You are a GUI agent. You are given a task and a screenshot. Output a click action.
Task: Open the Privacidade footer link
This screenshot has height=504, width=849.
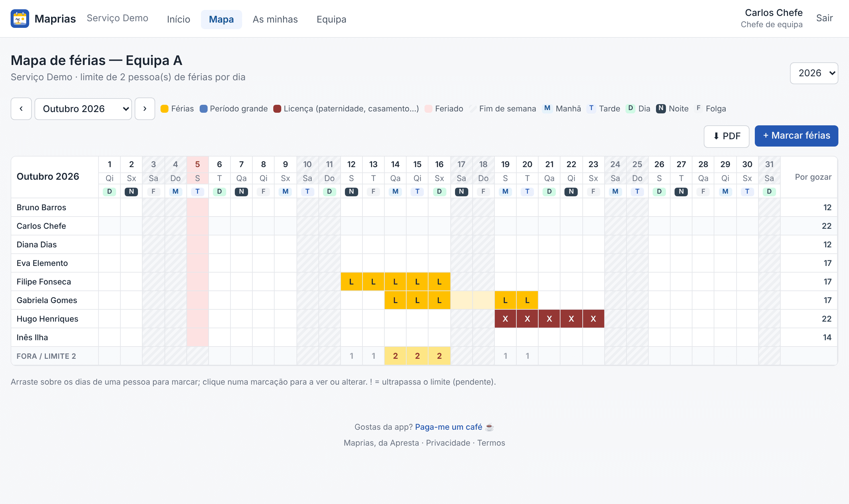point(448,443)
